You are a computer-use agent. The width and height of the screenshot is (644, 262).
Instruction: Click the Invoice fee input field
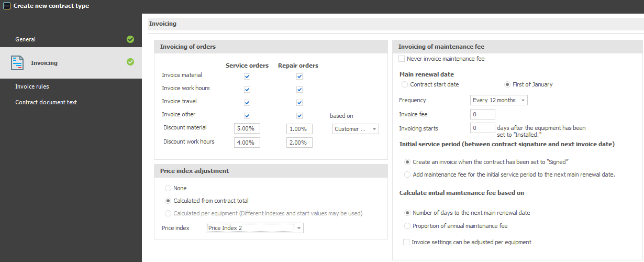(483, 114)
